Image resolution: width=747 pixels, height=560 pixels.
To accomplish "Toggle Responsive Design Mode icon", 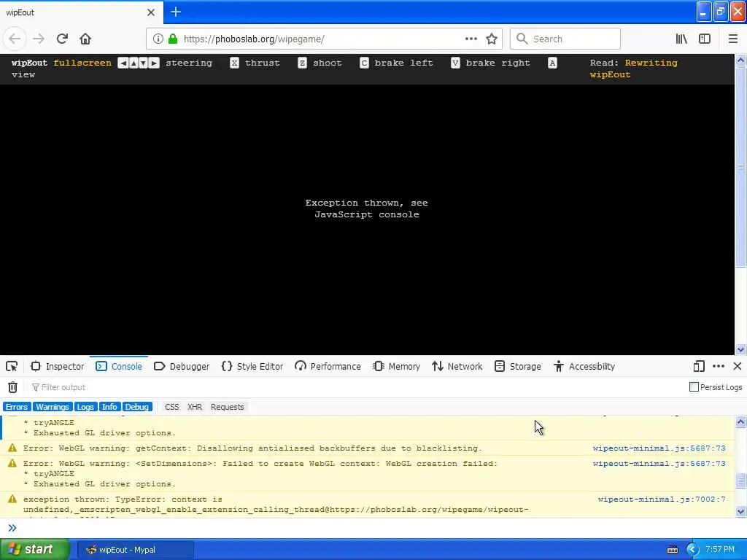I will click(x=699, y=366).
